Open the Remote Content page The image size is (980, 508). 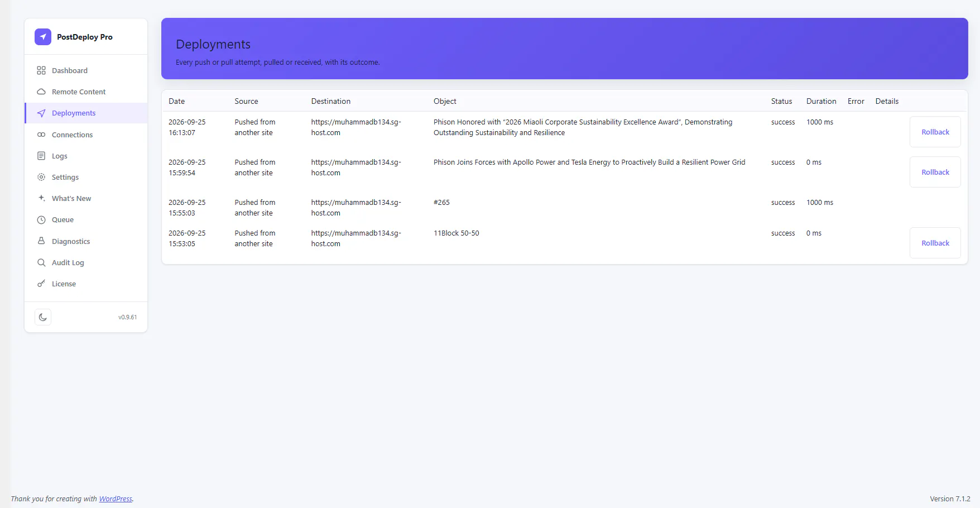[x=86, y=92]
